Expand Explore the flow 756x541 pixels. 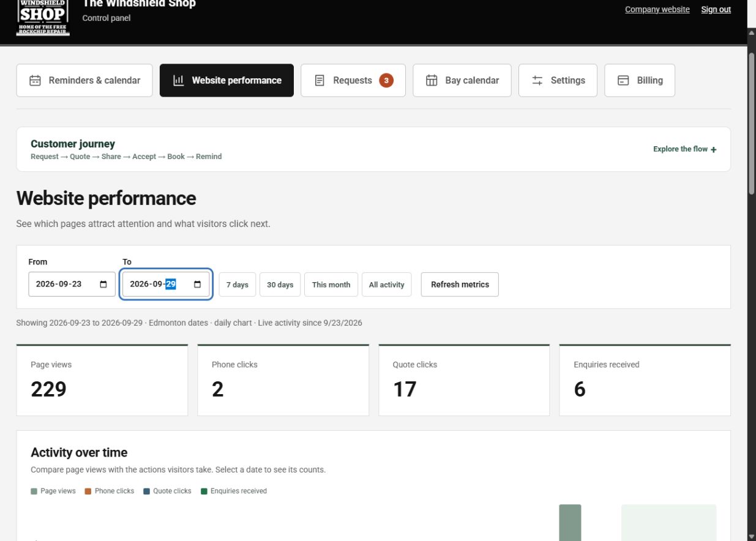coord(685,149)
